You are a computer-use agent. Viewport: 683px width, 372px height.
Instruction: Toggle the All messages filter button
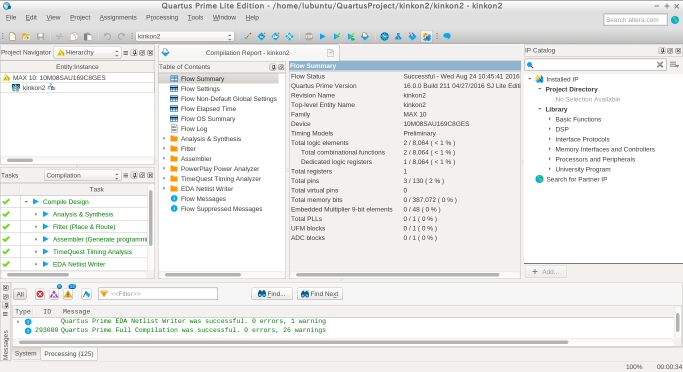(x=20, y=294)
